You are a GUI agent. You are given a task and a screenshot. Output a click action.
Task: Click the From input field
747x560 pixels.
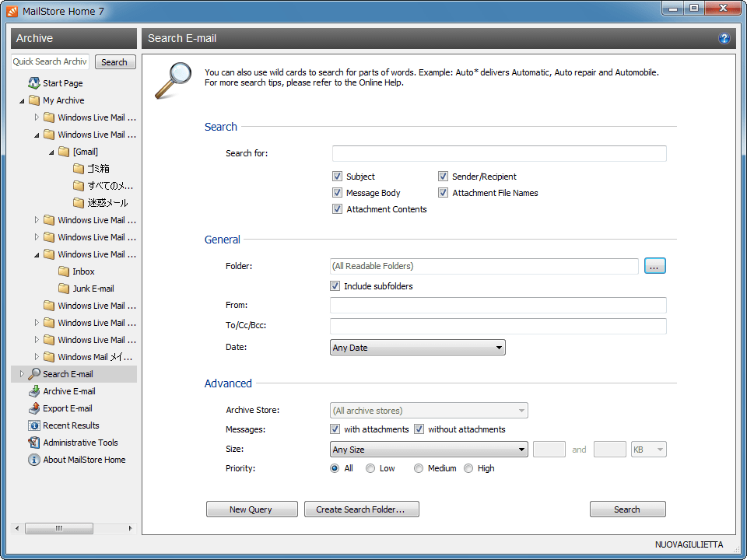(x=498, y=305)
